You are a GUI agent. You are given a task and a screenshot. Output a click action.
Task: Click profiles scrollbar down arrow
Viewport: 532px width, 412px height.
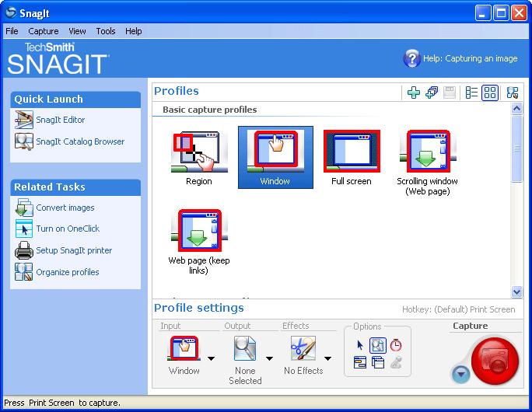tap(516, 292)
